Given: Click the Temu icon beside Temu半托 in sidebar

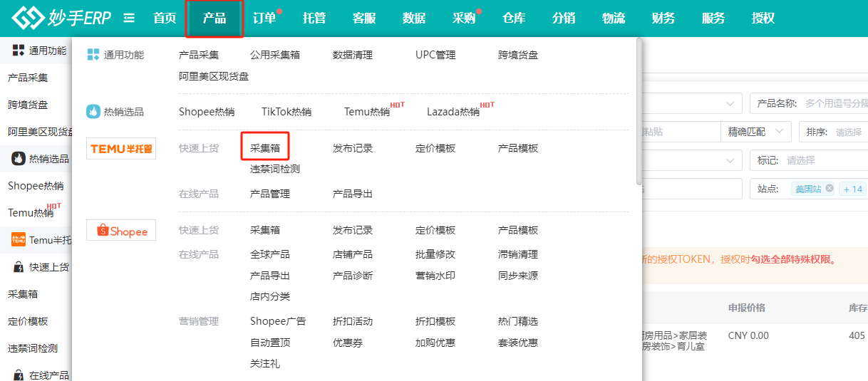Looking at the screenshot, I should (19, 239).
